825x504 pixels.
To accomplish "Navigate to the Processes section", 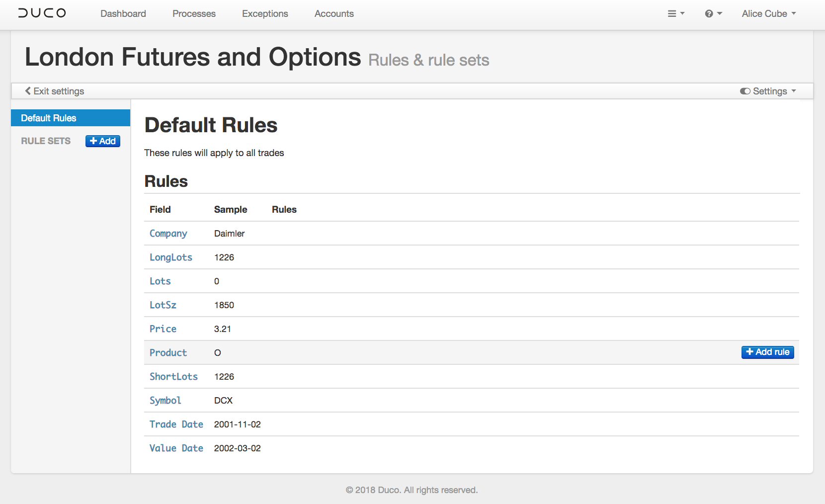I will (x=194, y=13).
